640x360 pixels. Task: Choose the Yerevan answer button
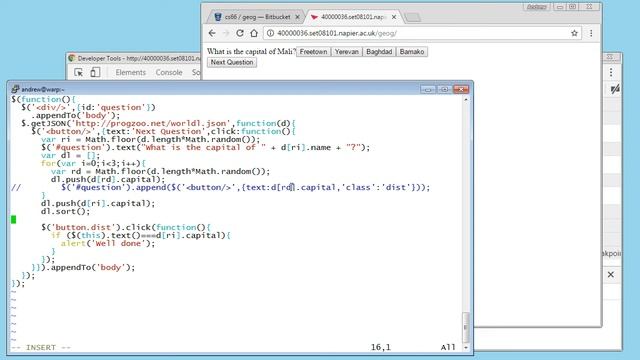click(347, 52)
